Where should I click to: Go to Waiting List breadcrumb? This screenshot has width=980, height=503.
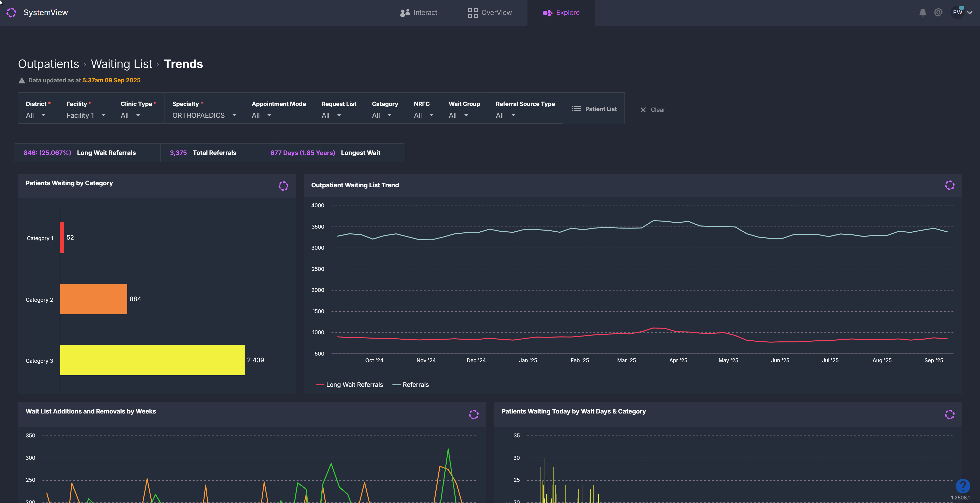(121, 64)
